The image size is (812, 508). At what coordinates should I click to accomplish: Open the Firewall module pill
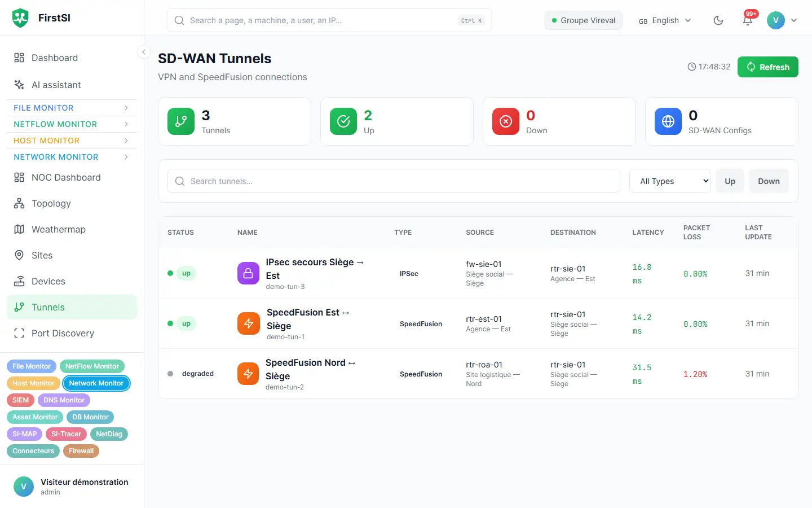pos(81,451)
